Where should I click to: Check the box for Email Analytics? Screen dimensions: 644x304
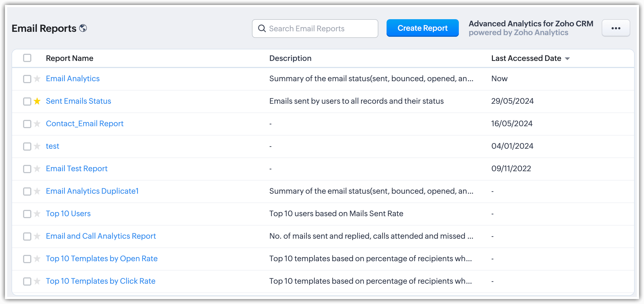pyautogui.click(x=27, y=79)
